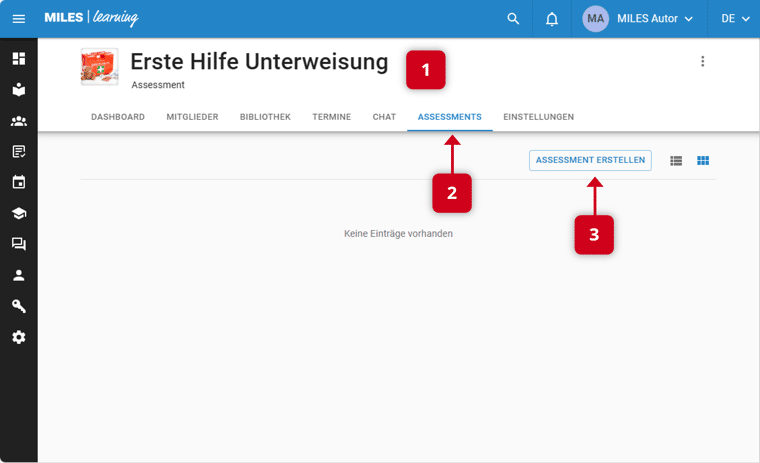760x463 pixels.
Task: Click the Assessment erstellen button
Action: tap(590, 160)
